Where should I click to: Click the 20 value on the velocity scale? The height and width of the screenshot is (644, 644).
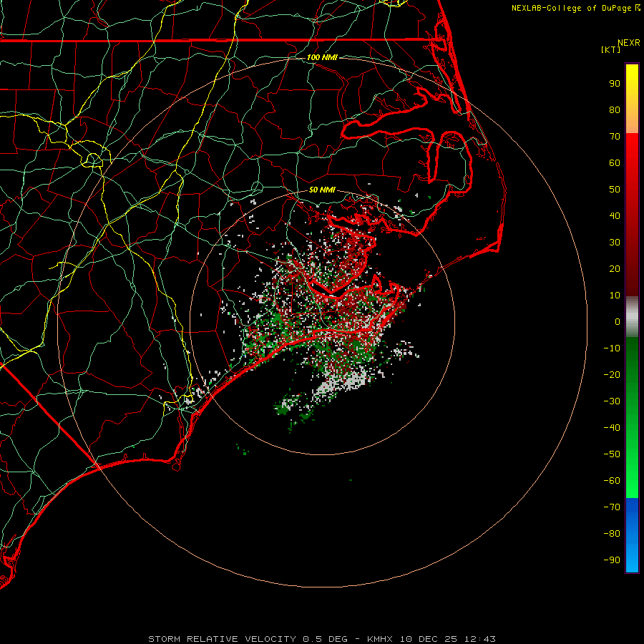pos(615,268)
